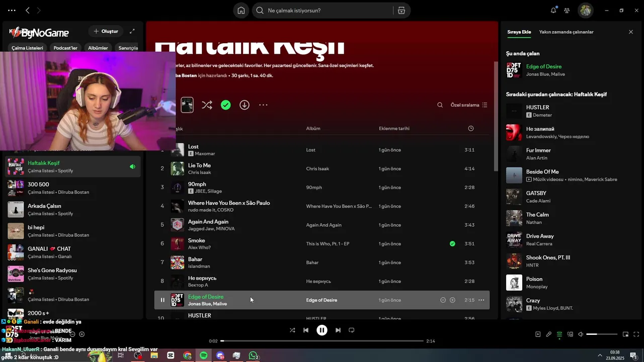The height and width of the screenshot is (362, 644).
Task: Open the Özel sıralama sort dropdown
Action: click(469, 105)
